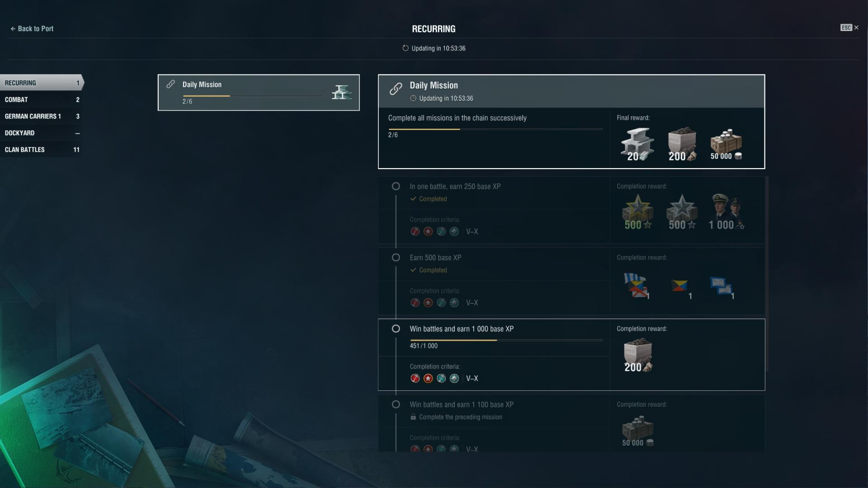Select circle marker of 'earn 250 base XP' mission
The width and height of the screenshot is (868, 488).
[396, 186]
